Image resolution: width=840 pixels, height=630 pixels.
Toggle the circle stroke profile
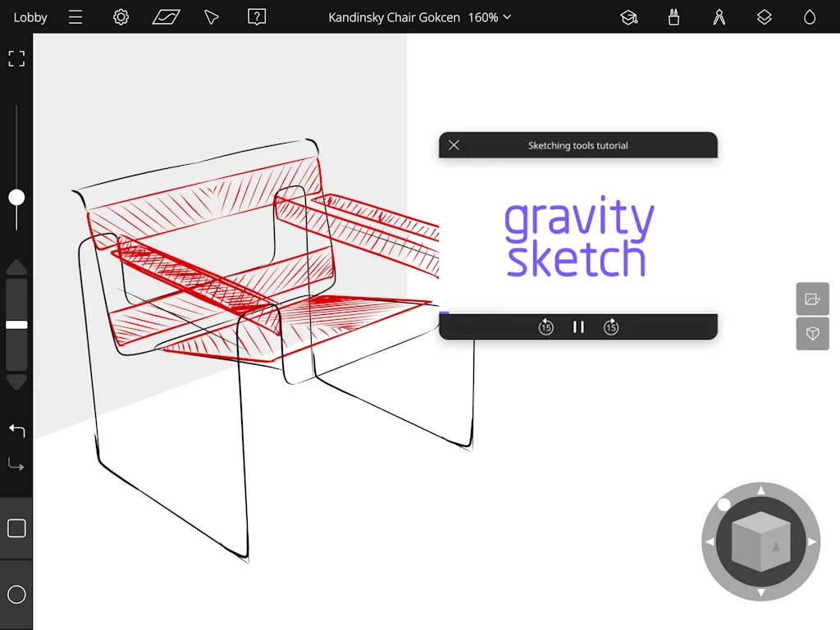click(x=16, y=594)
